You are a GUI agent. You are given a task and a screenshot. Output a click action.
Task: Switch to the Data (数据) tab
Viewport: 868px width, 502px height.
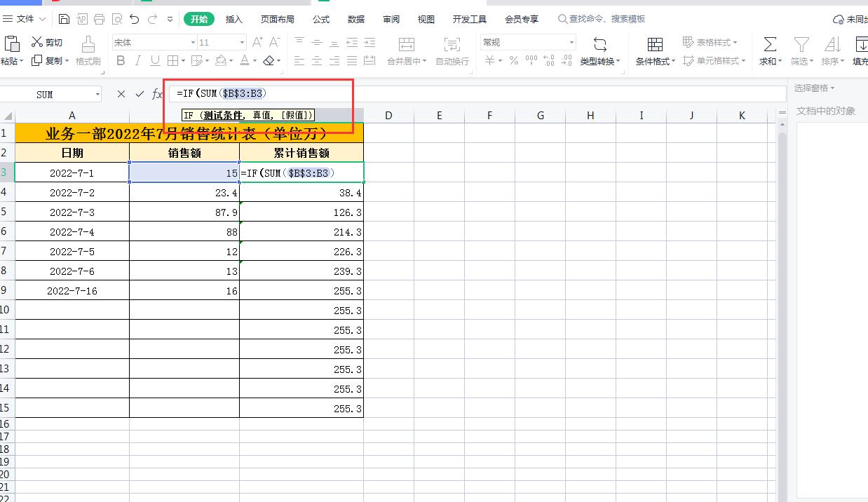click(x=356, y=19)
